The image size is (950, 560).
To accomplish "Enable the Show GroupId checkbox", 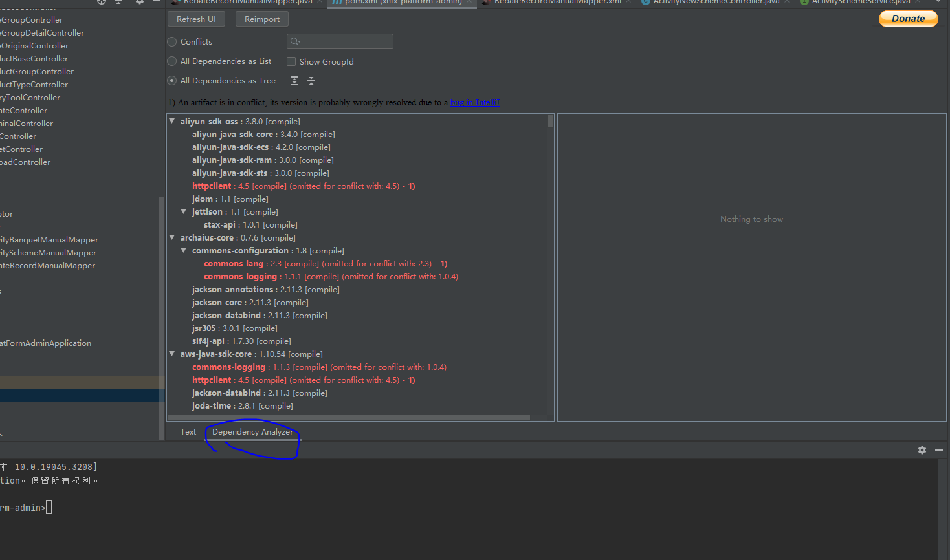I will (291, 61).
